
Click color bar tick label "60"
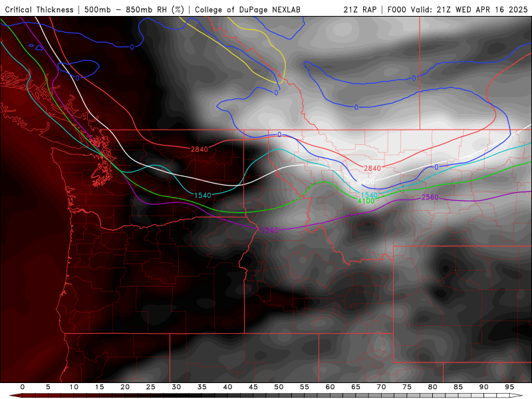pyautogui.click(x=330, y=387)
